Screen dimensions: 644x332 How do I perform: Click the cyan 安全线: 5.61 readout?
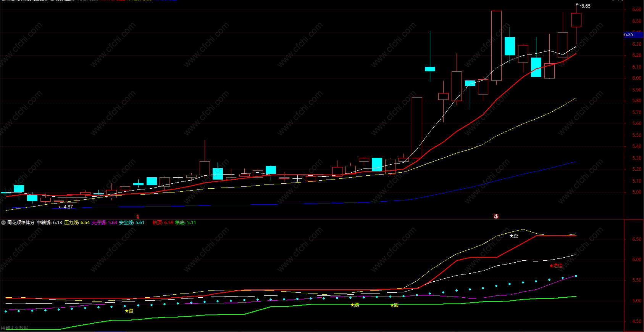click(132, 223)
